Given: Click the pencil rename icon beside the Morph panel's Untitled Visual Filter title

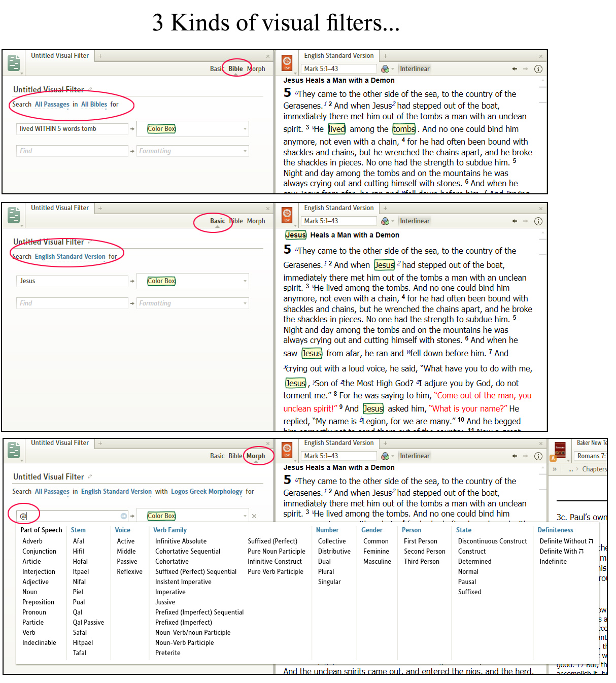Looking at the screenshot, I should pyautogui.click(x=90, y=476).
